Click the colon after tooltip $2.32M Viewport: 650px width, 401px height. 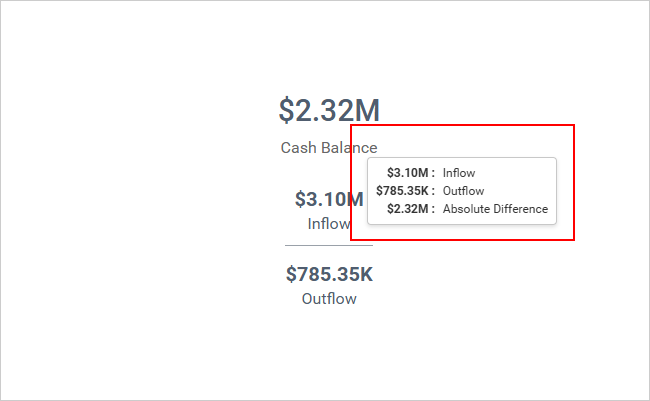click(x=433, y=209)
